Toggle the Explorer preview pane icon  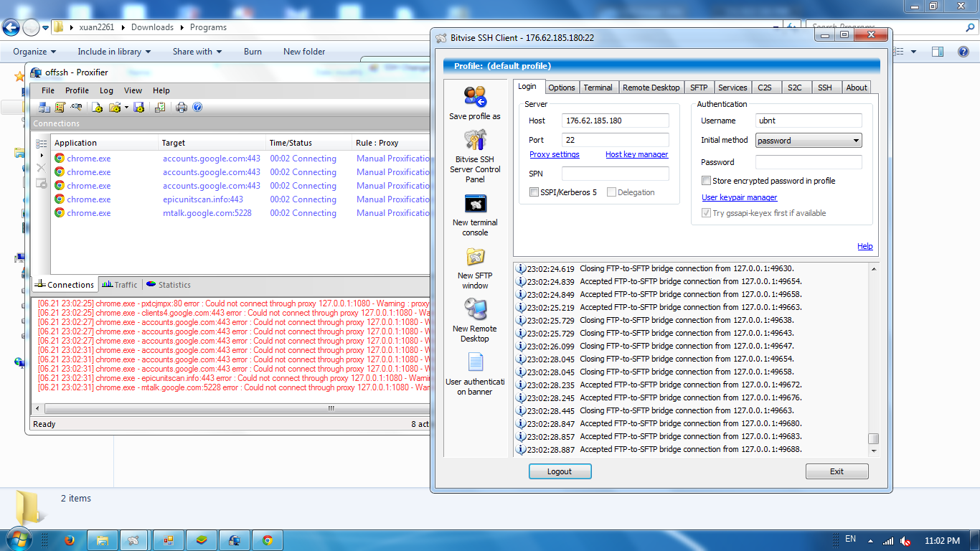coord(937,52)
